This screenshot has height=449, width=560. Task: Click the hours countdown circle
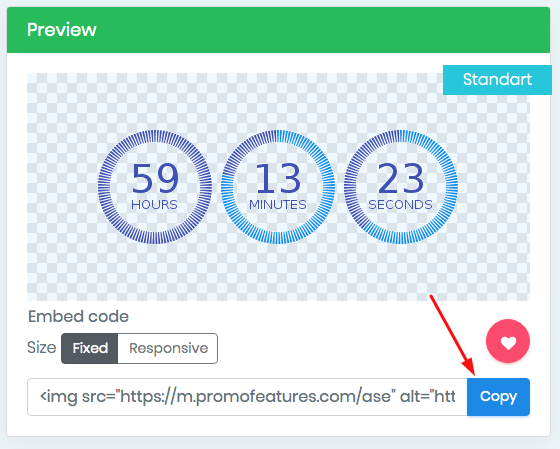pyautogui.click(x=155, y=187)
